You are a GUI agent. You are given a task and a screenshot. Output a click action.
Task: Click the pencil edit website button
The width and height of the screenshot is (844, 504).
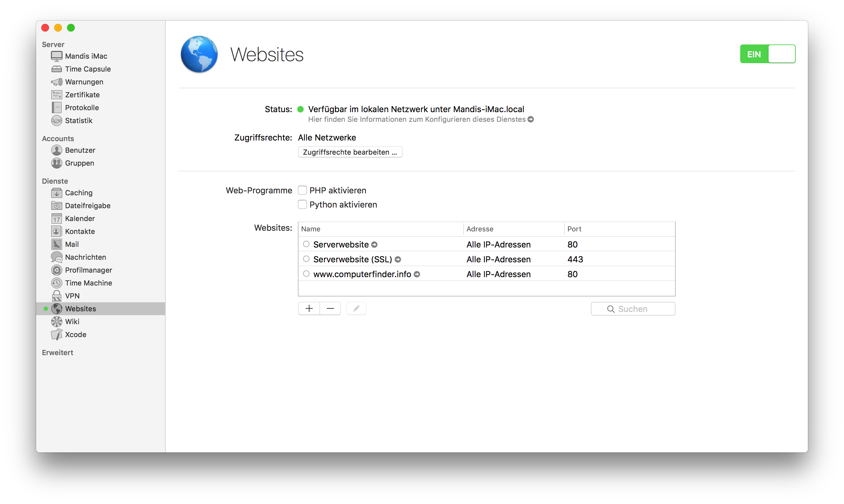356,308
